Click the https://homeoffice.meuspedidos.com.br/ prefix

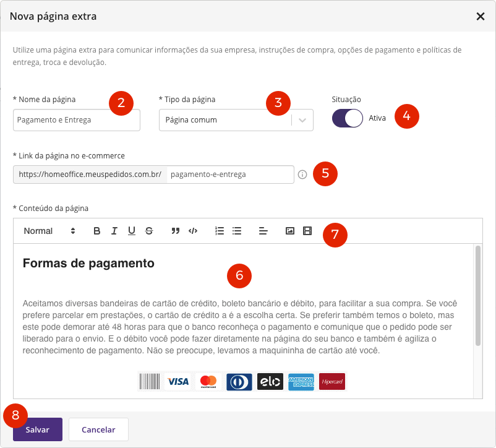pyautogui.click(x=90, y=174)
